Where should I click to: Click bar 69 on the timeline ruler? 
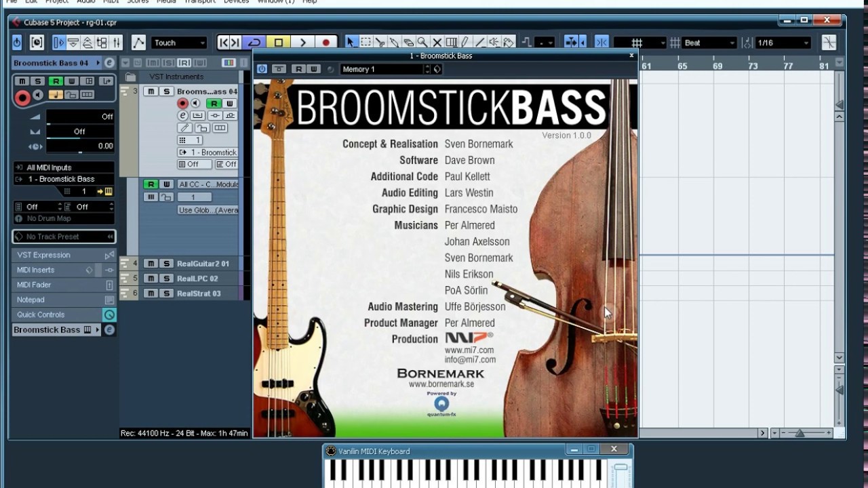click(x=717, y=66)
